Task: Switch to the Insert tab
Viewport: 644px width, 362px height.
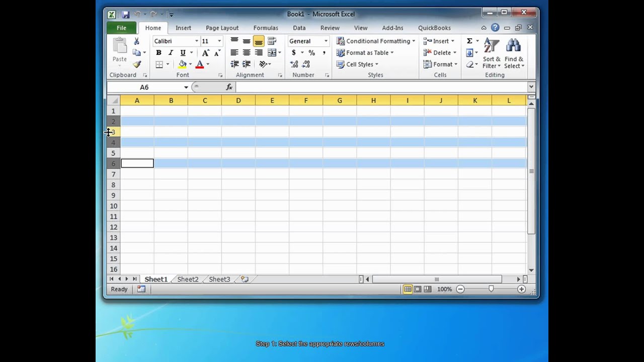Action: click(x=183, y=28)
